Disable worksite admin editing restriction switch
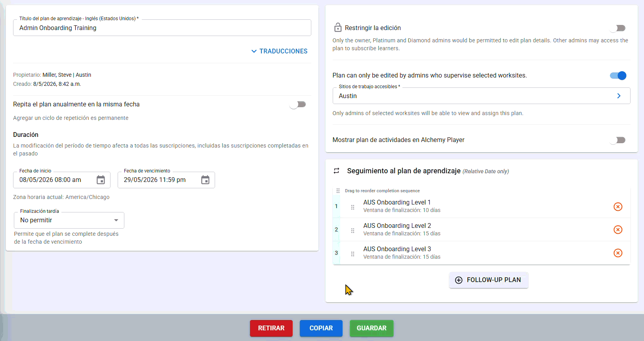The width and height of the screenshot is (644, 341). click(x=618, y=76)
